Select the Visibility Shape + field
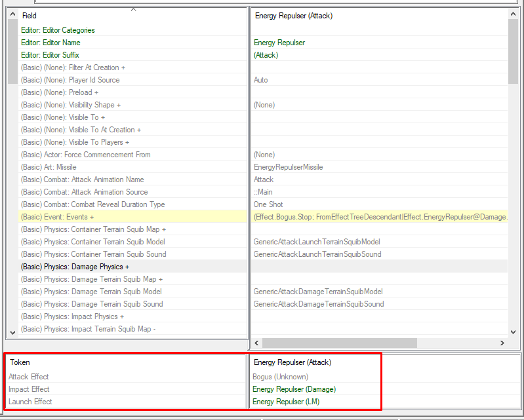This screenshot has height=420, width=524. (x=132, y=105)
